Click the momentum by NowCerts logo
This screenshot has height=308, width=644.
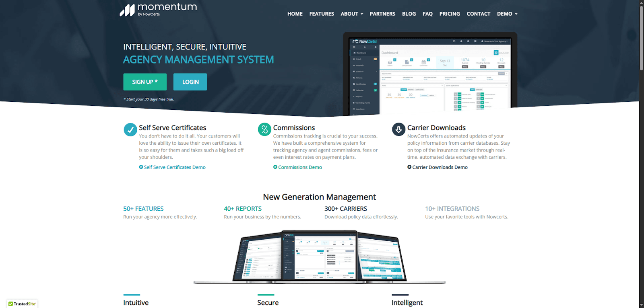point(158,10)
